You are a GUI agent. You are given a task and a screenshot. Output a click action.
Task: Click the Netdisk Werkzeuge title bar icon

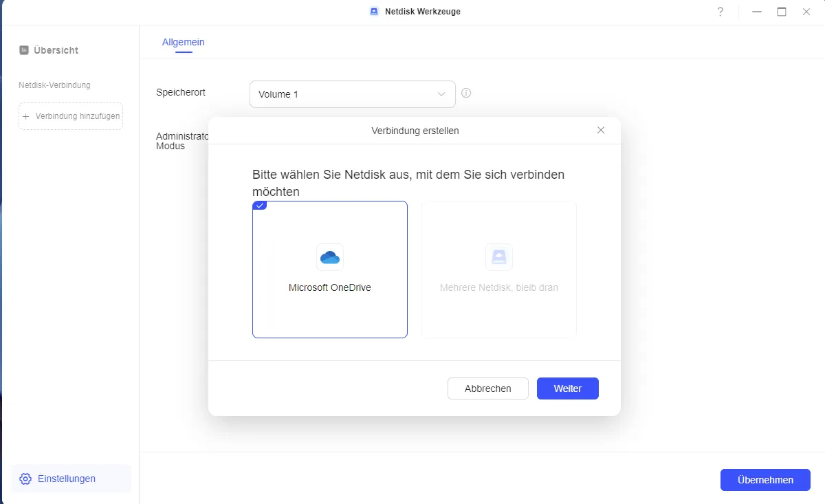tap(374, 12)
